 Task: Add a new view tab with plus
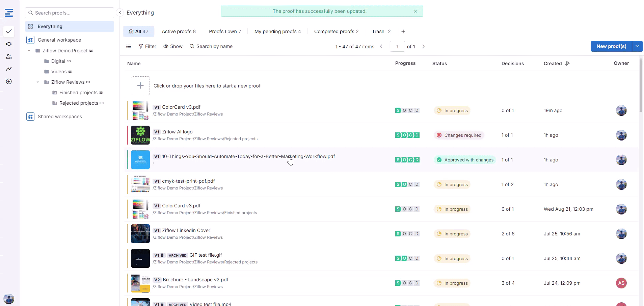tap(403, 31)
